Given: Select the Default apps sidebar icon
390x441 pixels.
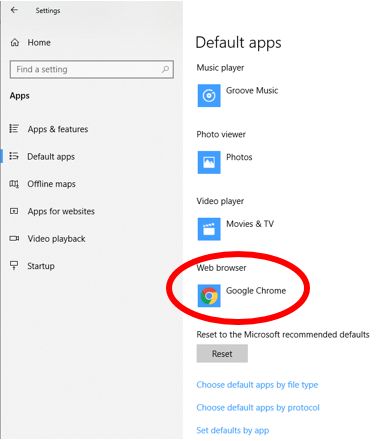Looking at the screenshot, I should coord(14,156).
